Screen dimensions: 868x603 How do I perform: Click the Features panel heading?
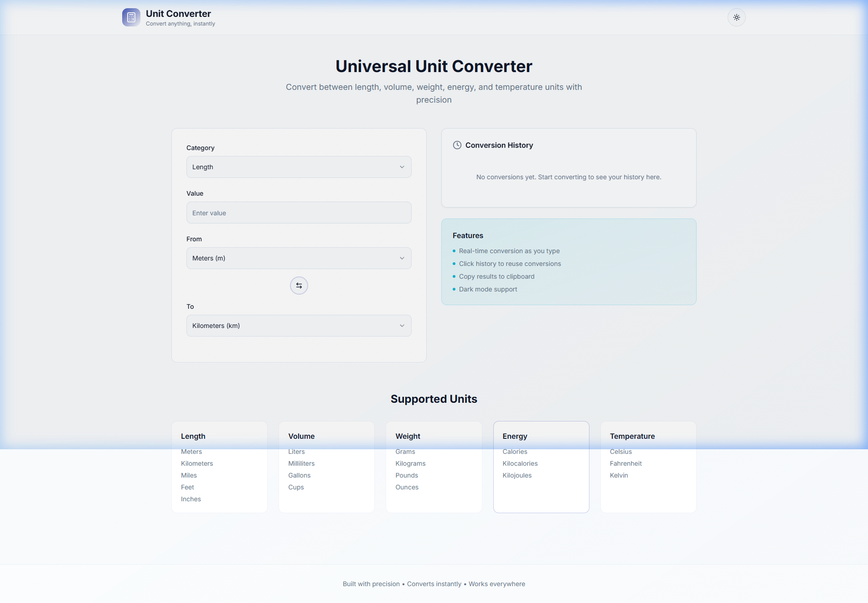[468, 235]
